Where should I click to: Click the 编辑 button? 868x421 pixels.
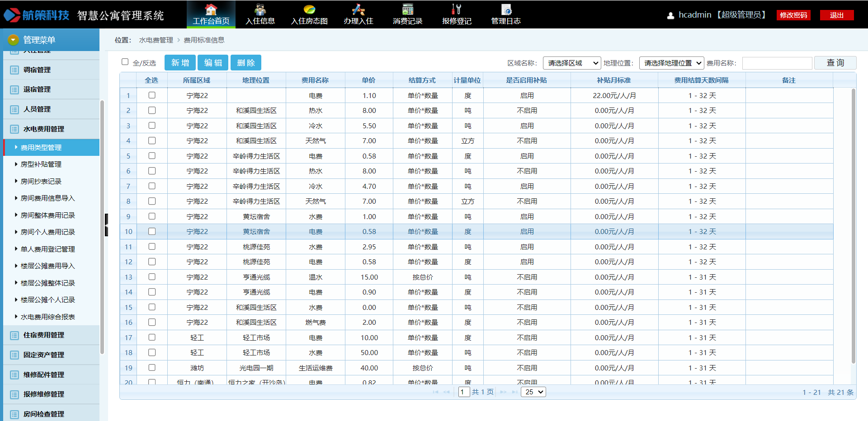point(213,63)
